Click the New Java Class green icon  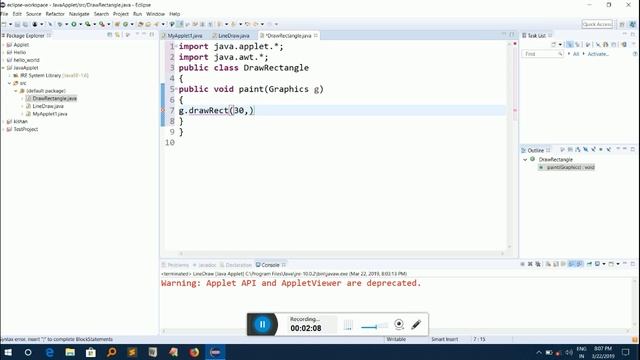125,24
